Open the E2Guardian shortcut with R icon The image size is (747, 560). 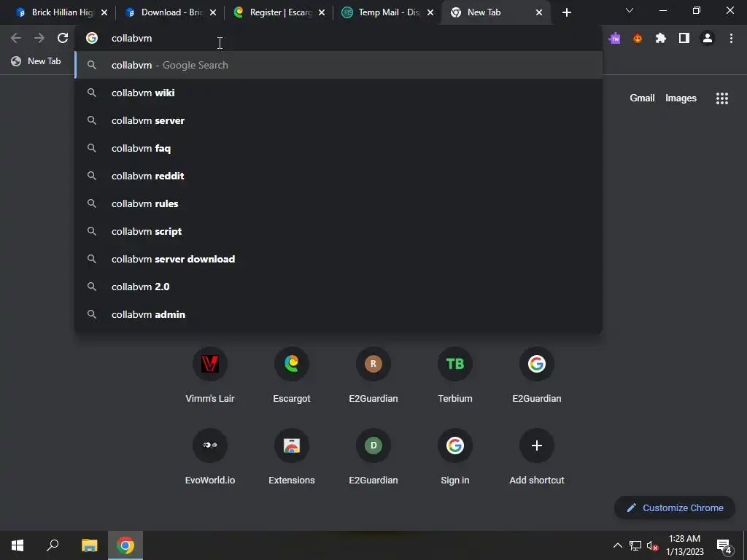pyautogui.click(x=373, y=376)
